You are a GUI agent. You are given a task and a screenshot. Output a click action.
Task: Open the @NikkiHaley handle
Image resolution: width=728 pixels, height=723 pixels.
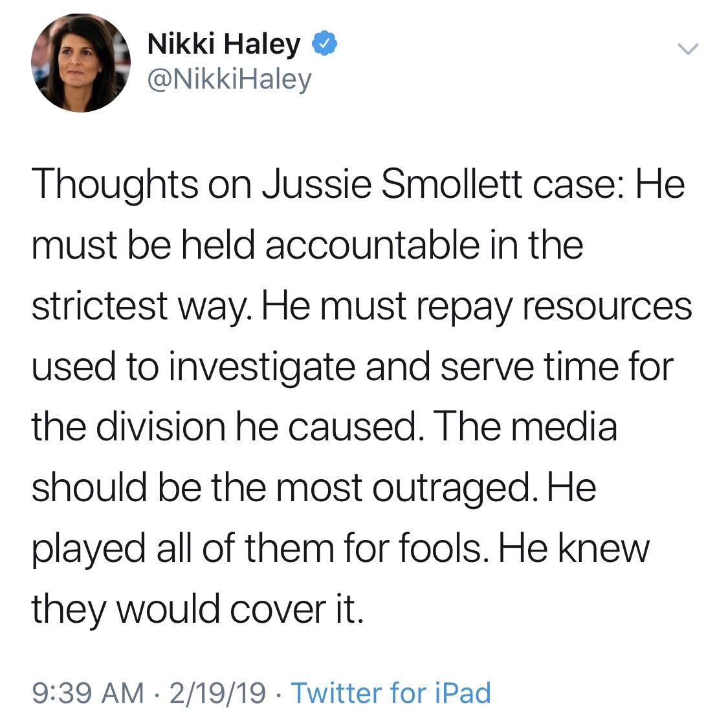click(229, 80)
